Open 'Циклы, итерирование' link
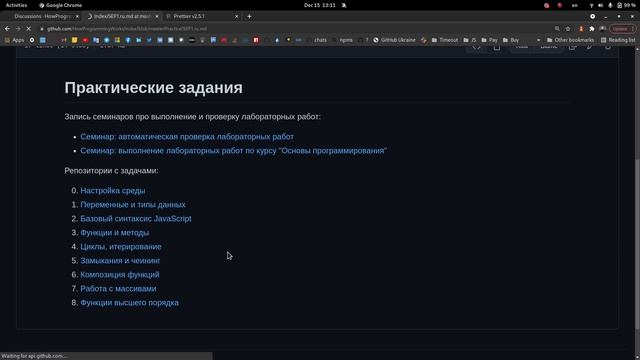Screen dimensions: 640x360 point(121,247)
